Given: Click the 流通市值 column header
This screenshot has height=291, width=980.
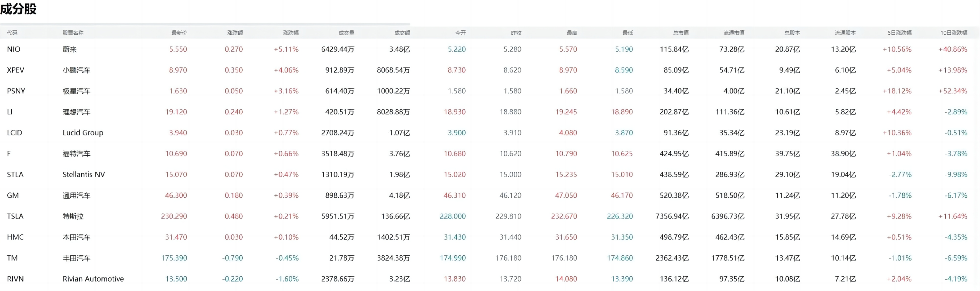Looking at the screenshot, I should (x=734, y=33).
